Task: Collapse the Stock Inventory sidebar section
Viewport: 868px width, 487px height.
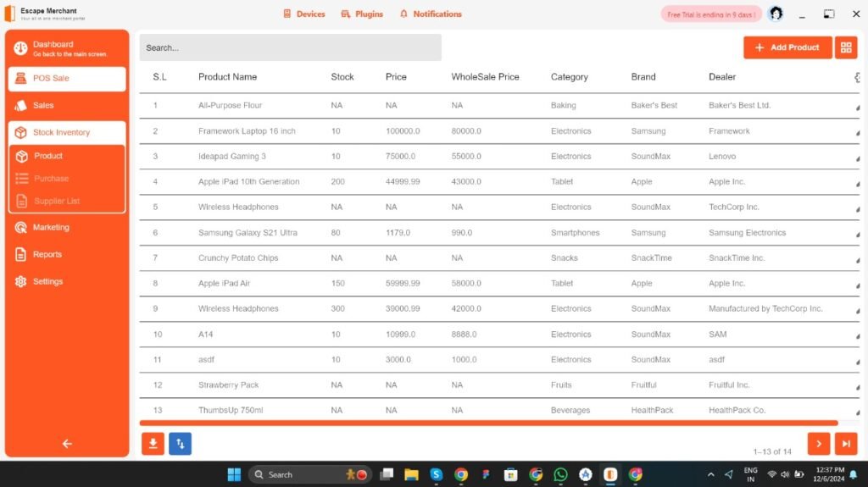Action: click(x=67, y=132)
